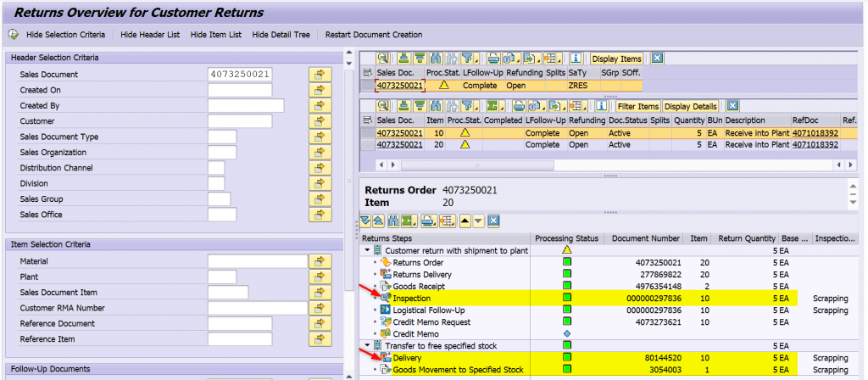This screenshot has height=380, width=868.
Task: Click horizontal scrollbar thumb below item list
Action: (x=477, y=165)
